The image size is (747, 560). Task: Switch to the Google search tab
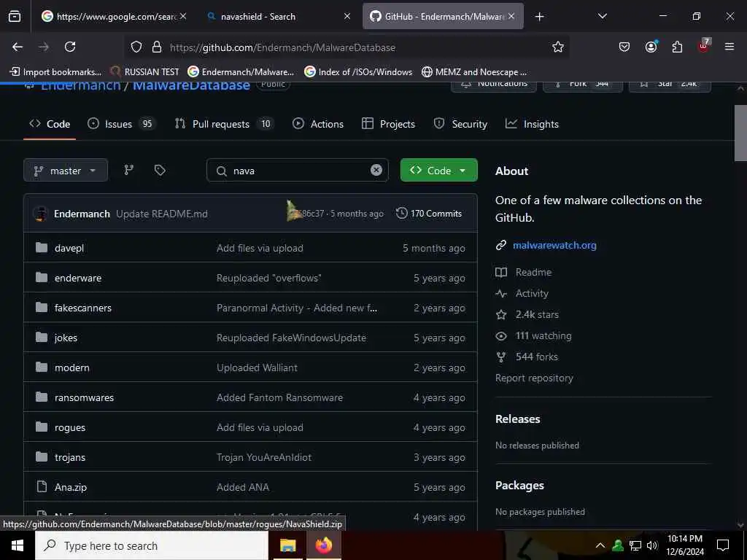point(115,17)
